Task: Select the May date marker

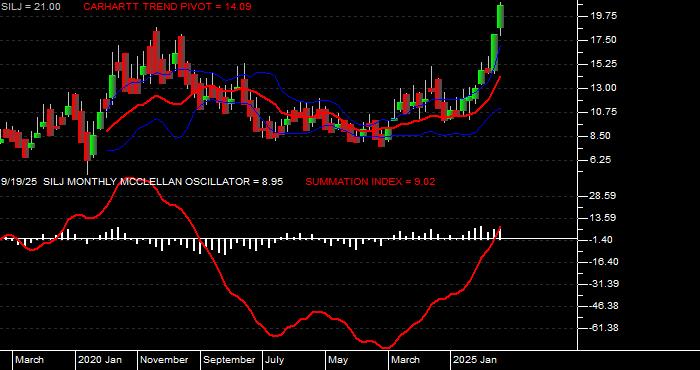Action: tap(339, 360)
